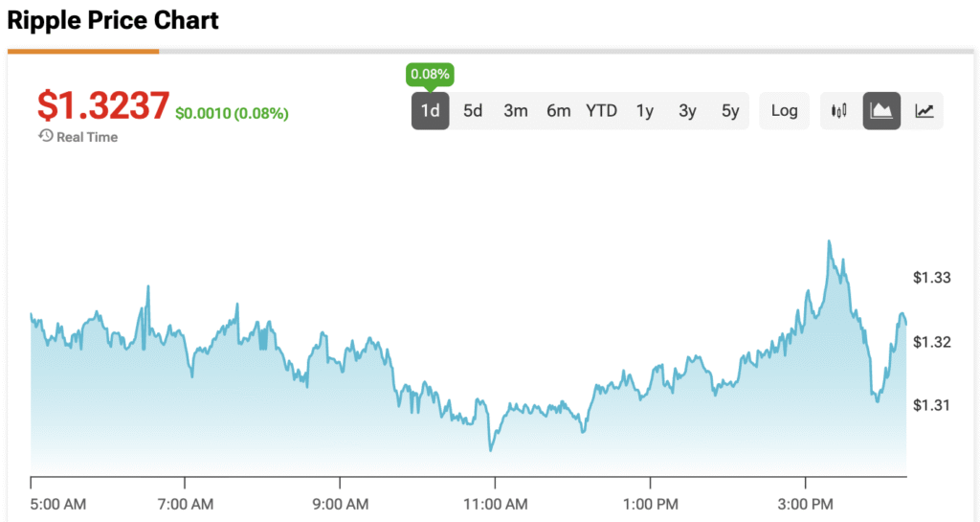Show the 6m price range
980x522 pixels.
pyautogui.click(x=559, y=111)
